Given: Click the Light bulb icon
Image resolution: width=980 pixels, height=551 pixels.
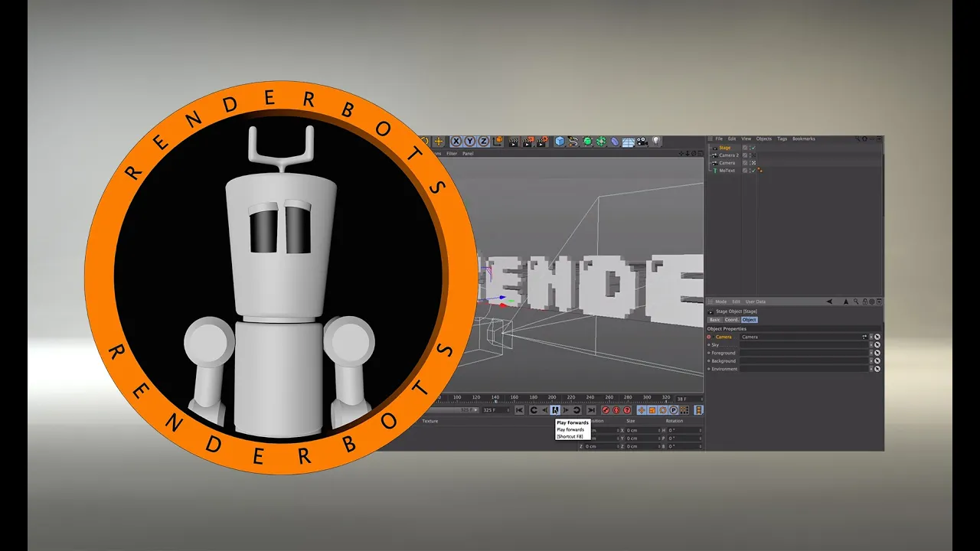Looking at the screenshot, I should [656, 141].
